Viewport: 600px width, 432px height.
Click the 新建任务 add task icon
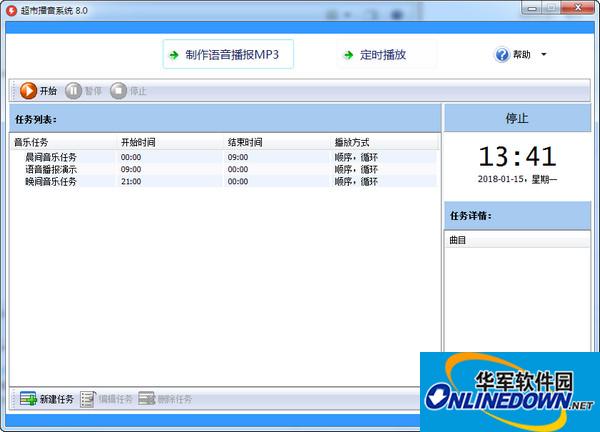(x=28, y=399)
